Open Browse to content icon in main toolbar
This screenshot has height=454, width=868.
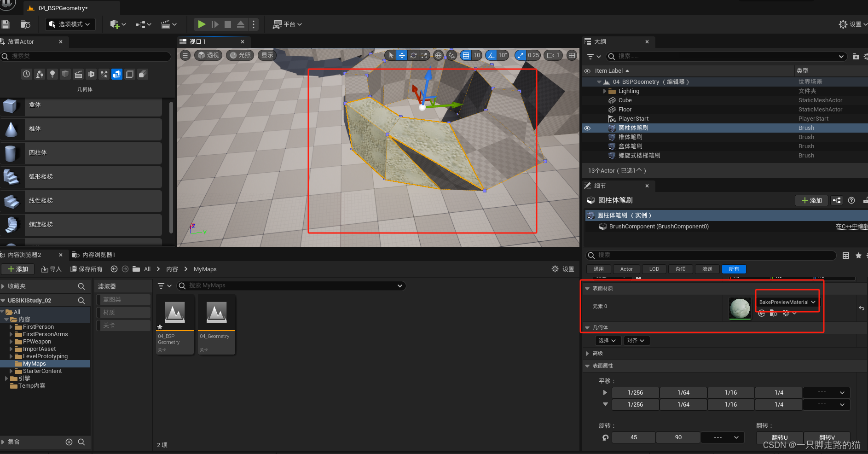click(26, 24)
